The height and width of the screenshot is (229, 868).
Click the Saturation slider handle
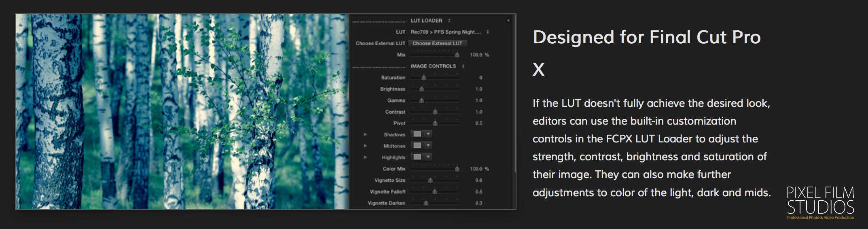[x=423, y=77]
